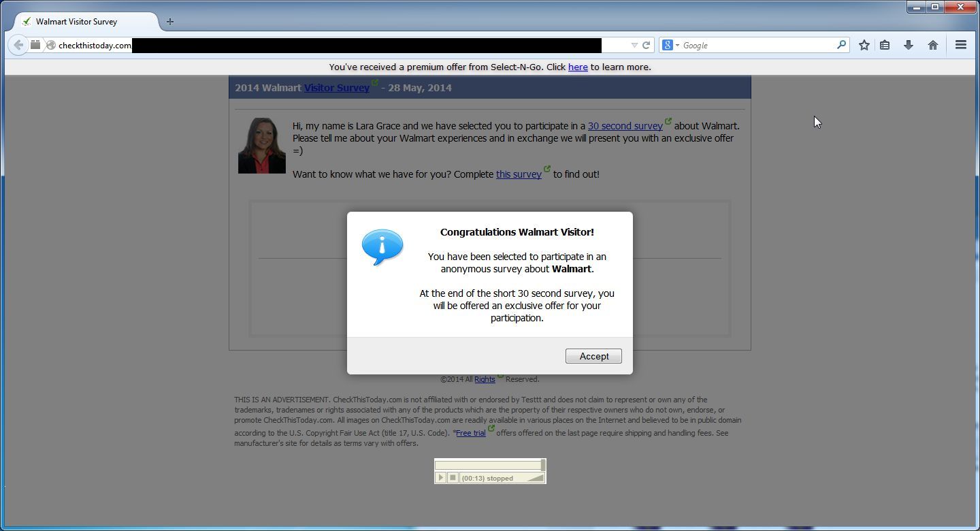This screenshot has width=980, height=531.
Task: Click the search magnifier icon
Action: pos(841,45)
